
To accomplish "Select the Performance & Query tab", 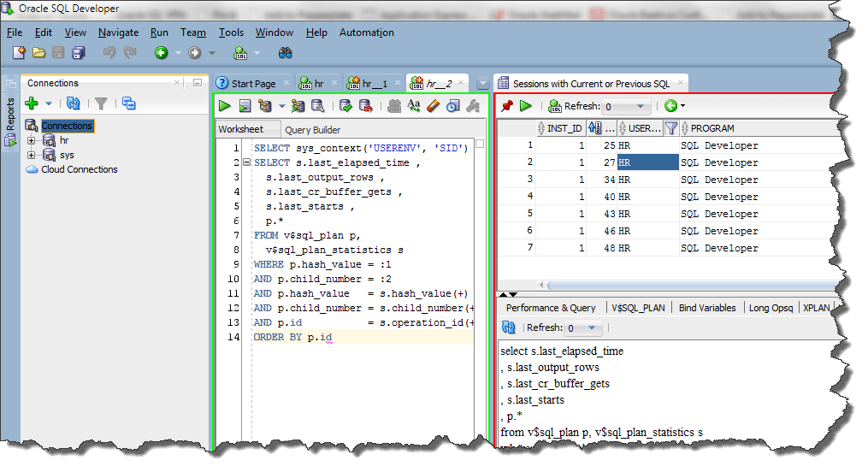I will pyautogui.click(x=551, y=308).
